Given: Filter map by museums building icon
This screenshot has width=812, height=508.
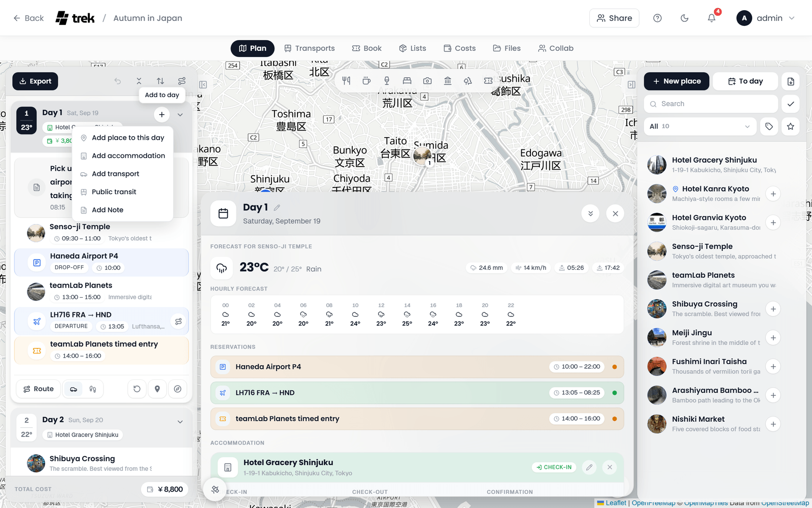Looking at the screenshot, I should coord(448,81).
